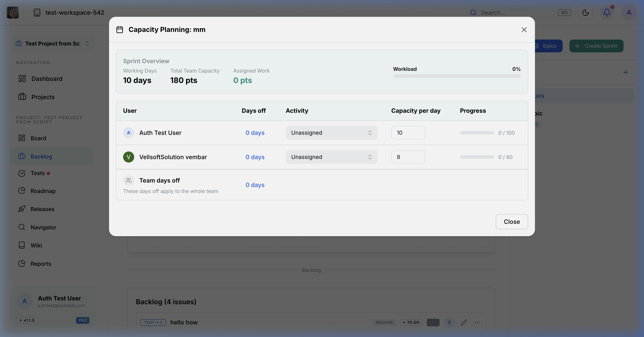Navigate to Releases

(x=51, y=209)
